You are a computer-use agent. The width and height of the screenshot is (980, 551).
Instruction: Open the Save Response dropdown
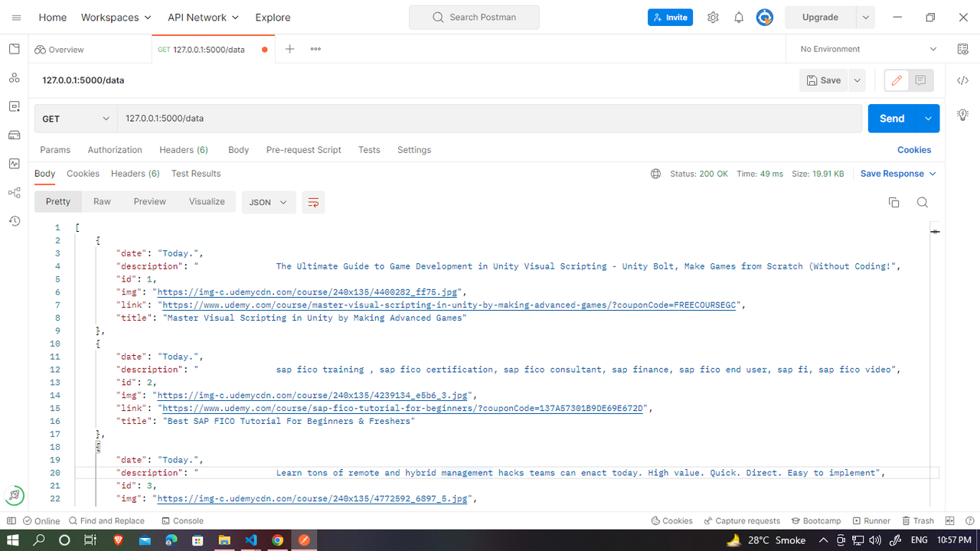(898, 174)
